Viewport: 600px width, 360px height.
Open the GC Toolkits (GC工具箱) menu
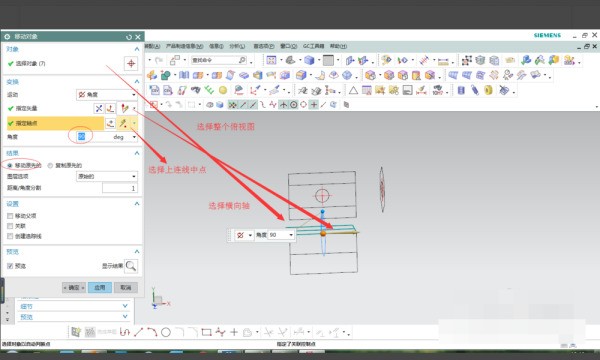click(313, 46)
